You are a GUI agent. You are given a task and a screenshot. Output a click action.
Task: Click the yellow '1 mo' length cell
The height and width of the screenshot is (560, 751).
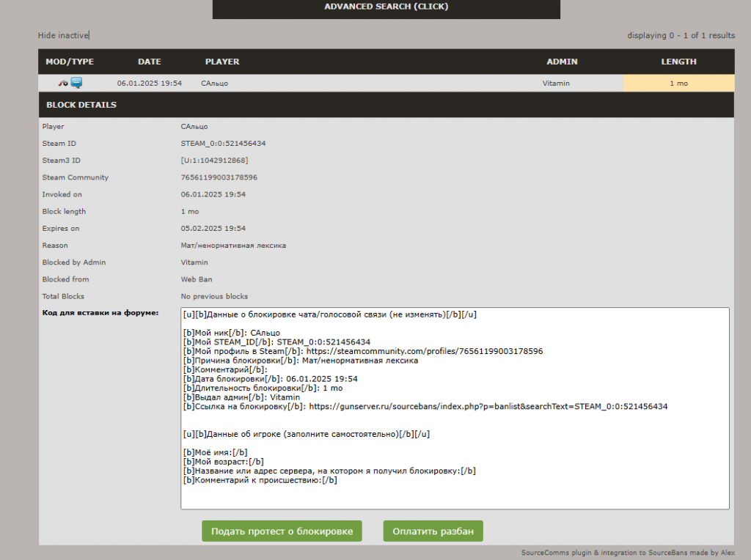coord(678,84)
